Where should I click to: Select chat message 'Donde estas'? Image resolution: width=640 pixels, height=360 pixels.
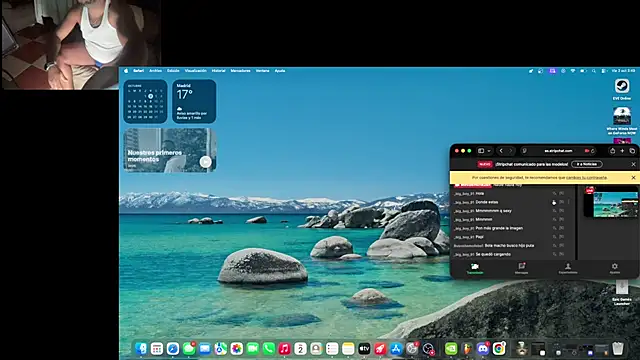487,202
